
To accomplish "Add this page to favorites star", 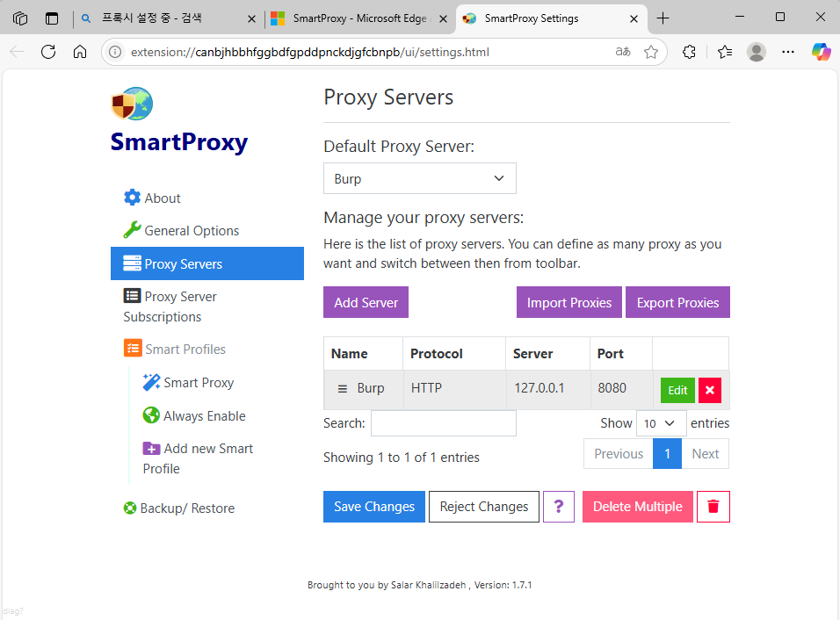I will [651, 52].
